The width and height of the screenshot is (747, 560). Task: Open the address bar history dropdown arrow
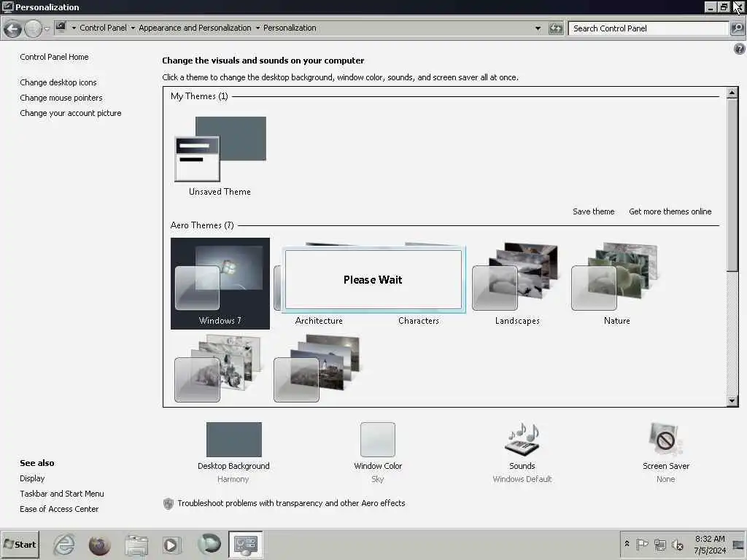coord(538,28)
